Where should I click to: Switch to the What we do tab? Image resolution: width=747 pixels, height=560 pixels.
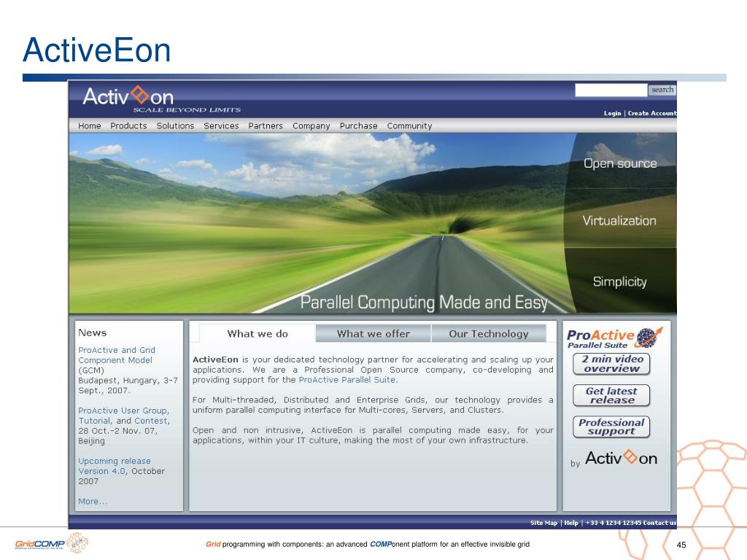258,333
